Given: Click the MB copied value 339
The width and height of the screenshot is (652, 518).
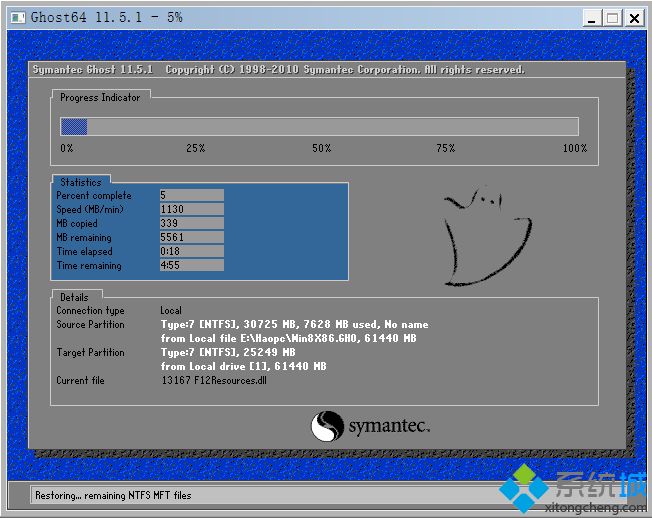Looking at the screenshot, I should (192, 223).
